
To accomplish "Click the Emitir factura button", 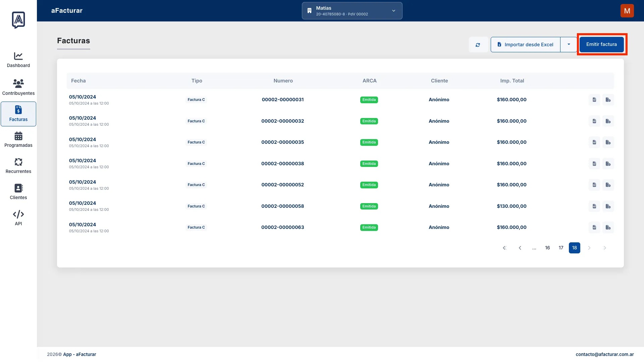I will [x=601, y=44].
